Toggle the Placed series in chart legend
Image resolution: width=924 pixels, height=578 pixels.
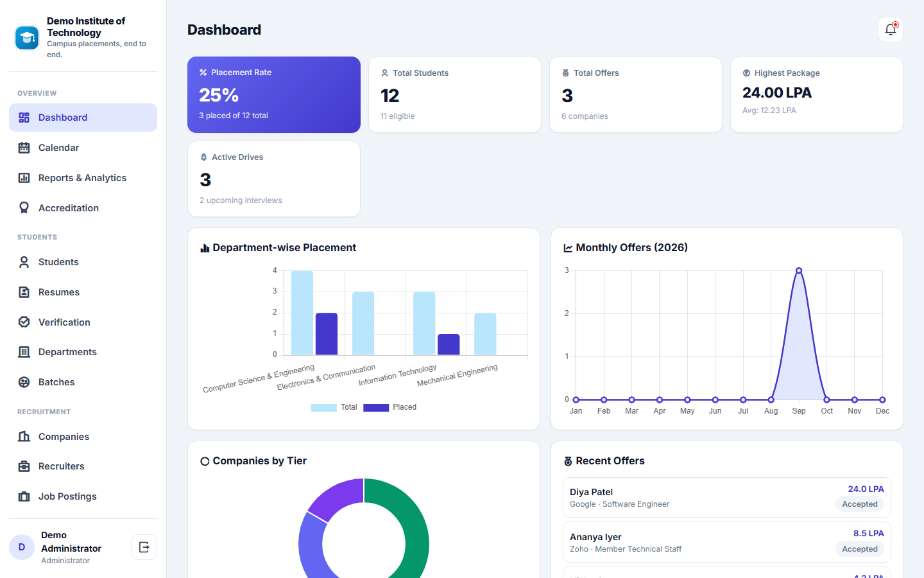pos(389,407)
